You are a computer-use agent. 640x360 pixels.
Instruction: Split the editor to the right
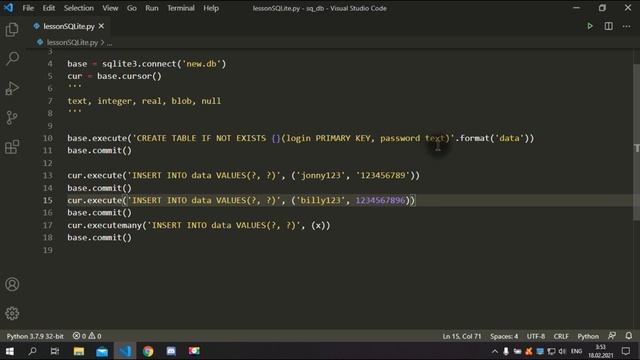608,26
